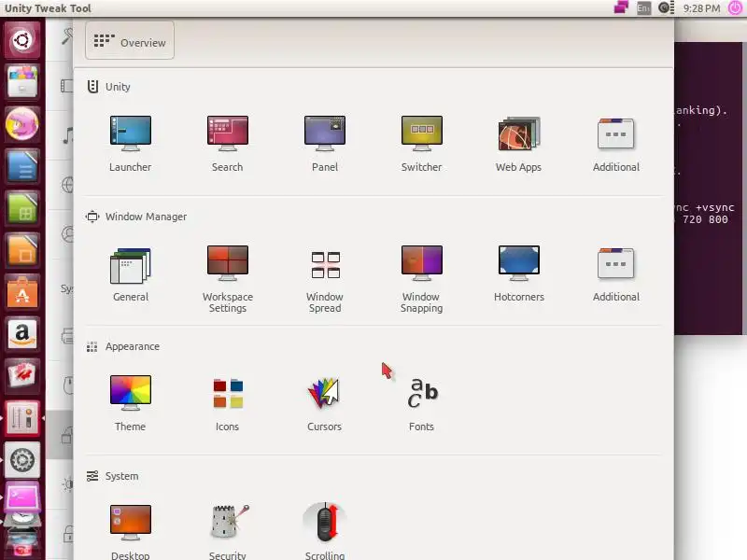Open the Files launcher icon
The image size is (747, 560).
click(21, 82)
